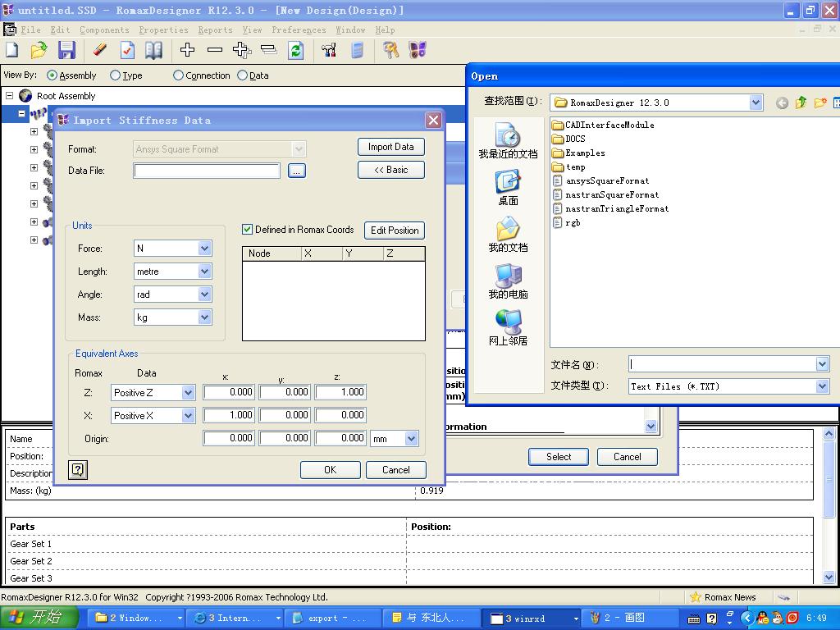Click the Select button
Viewport: 840px width, 630px height.
pos(558,457)
